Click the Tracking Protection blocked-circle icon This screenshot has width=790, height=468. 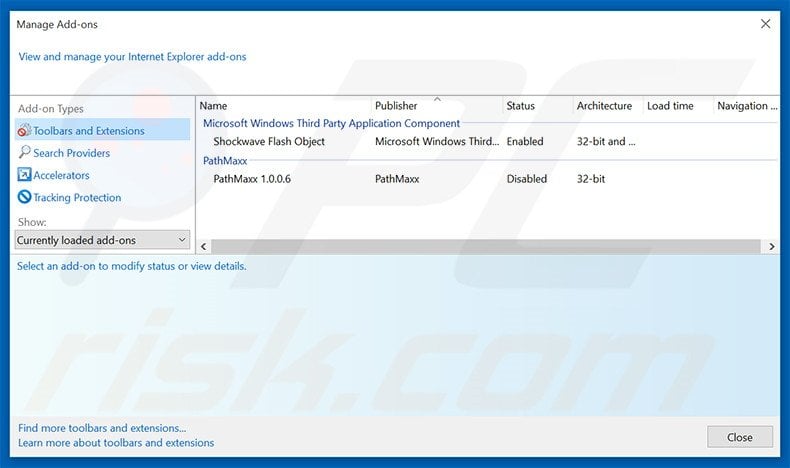(24, 197)
